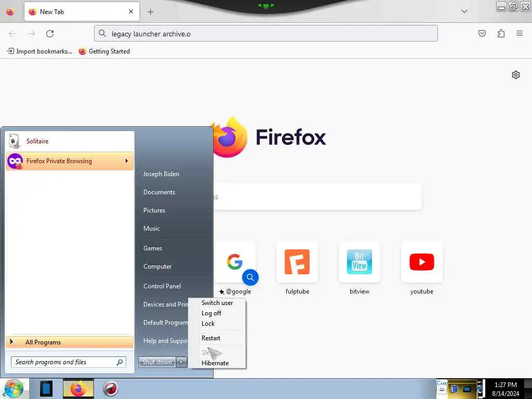Choose Log off option
This screenshot has height=399, width=532.
pyautogui.click(x=211, y=313)
